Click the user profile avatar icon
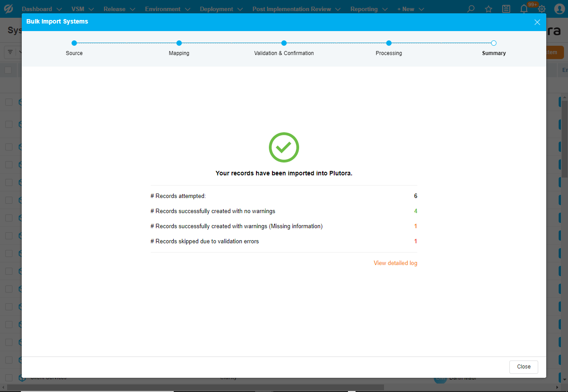 [x=559, y=9]
